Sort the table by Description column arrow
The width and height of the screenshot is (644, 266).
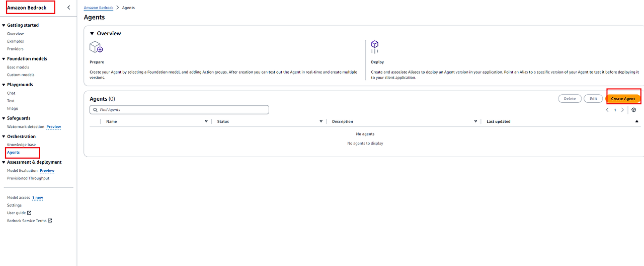tap(475, 121)
